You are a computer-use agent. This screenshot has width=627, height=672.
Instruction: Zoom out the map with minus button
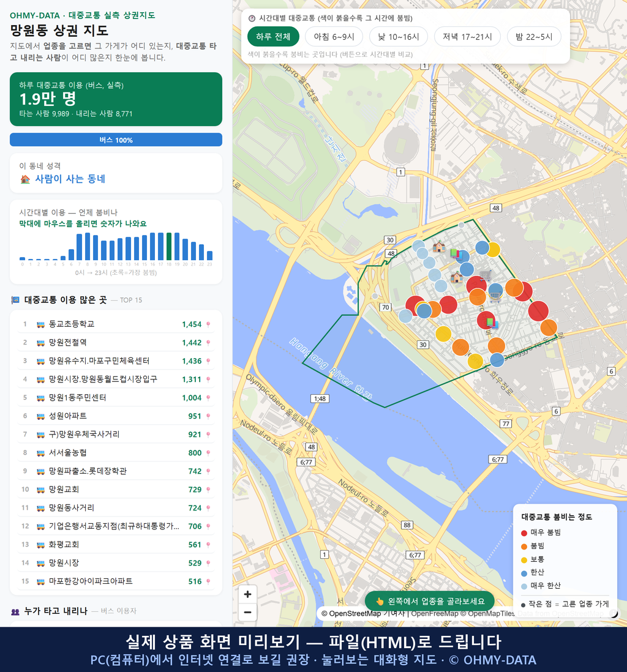coord(247,612)
